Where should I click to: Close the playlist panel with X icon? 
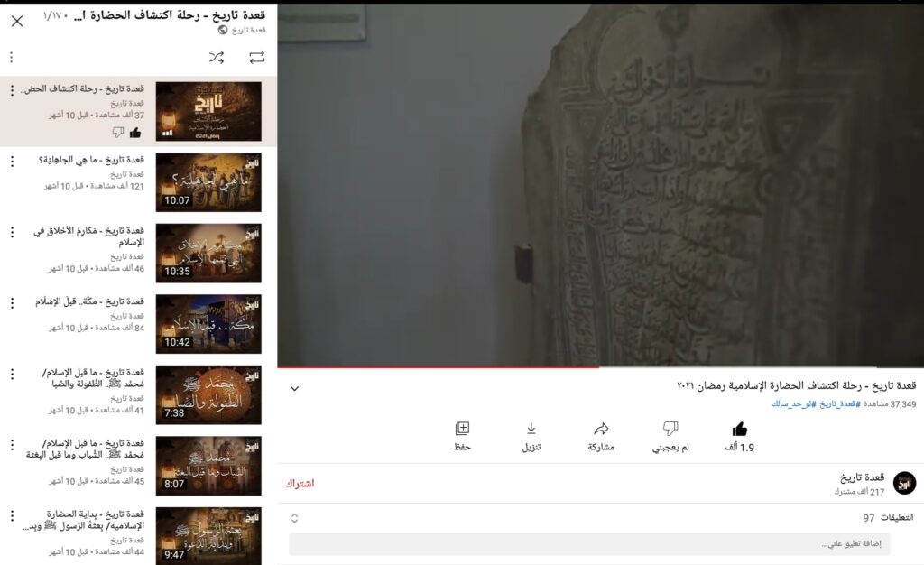(x=16, y=21)
